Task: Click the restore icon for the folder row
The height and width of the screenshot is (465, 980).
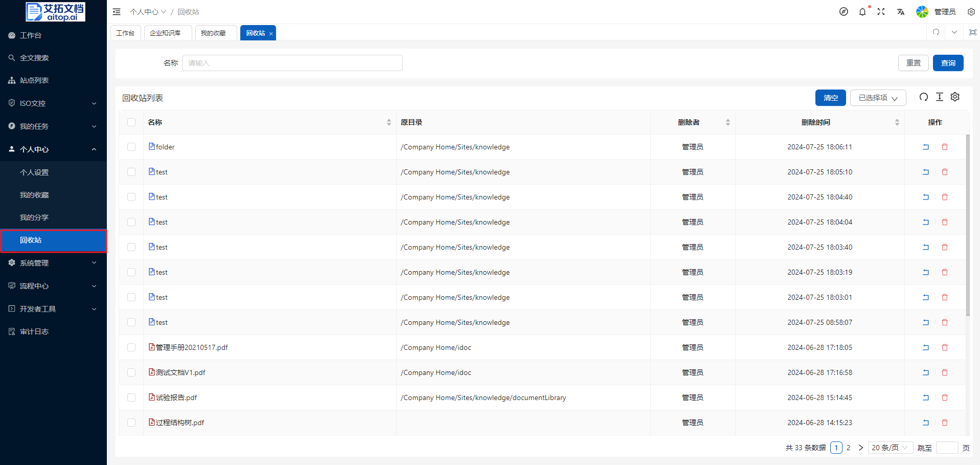Action: [925, 147]
